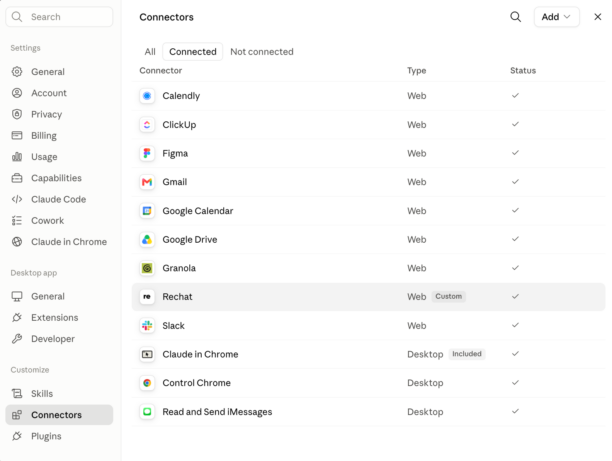Click the Claude Code brackets icon

(17, 199)
